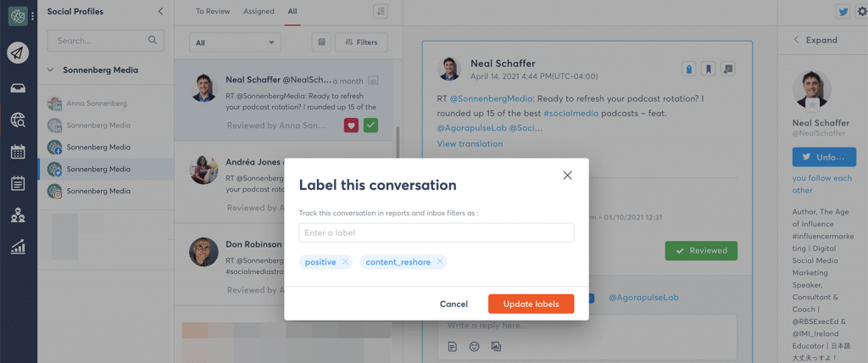This screenshot has width=868, height=363.
Task: Switch to the Assigned tab
Action: click(x=259, y=11)
